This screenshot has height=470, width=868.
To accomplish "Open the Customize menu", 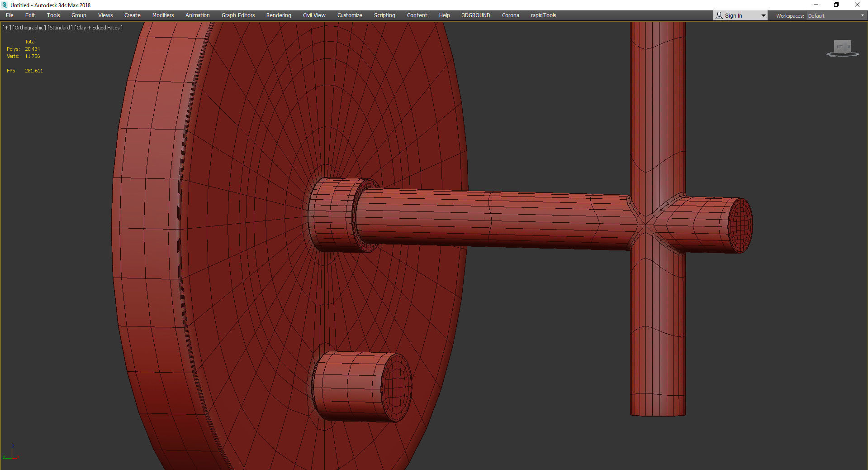I will coord(350,15).
